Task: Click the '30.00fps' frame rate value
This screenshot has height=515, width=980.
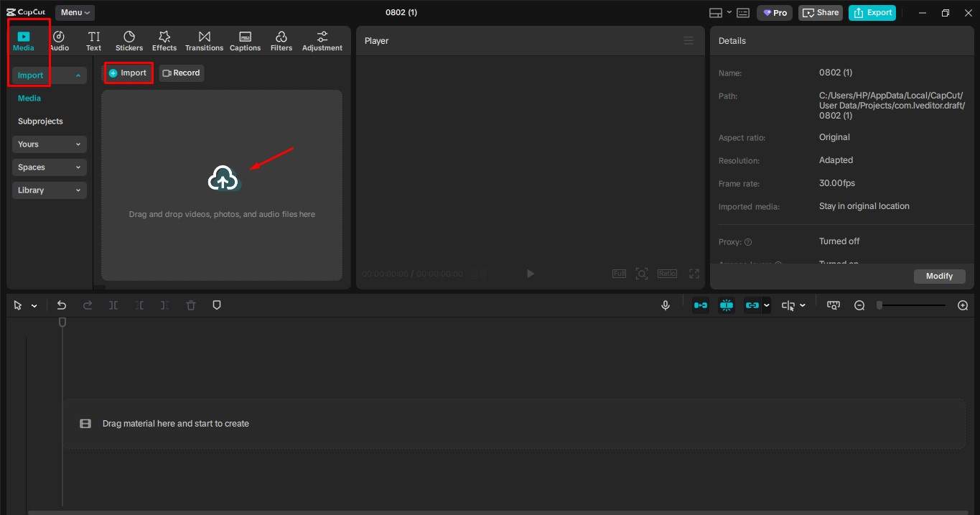Action: pyautogui.click(x=837, y=183)
